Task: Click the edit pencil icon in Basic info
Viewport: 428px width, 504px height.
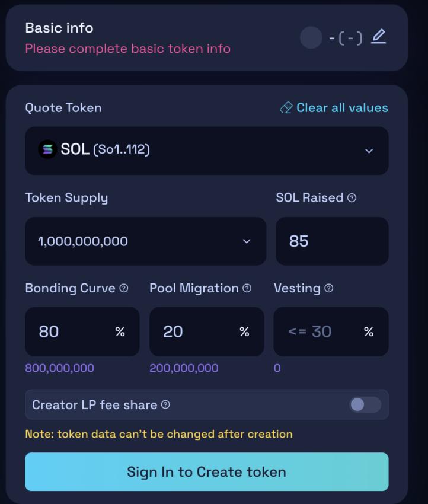Action: pos(378,36)
